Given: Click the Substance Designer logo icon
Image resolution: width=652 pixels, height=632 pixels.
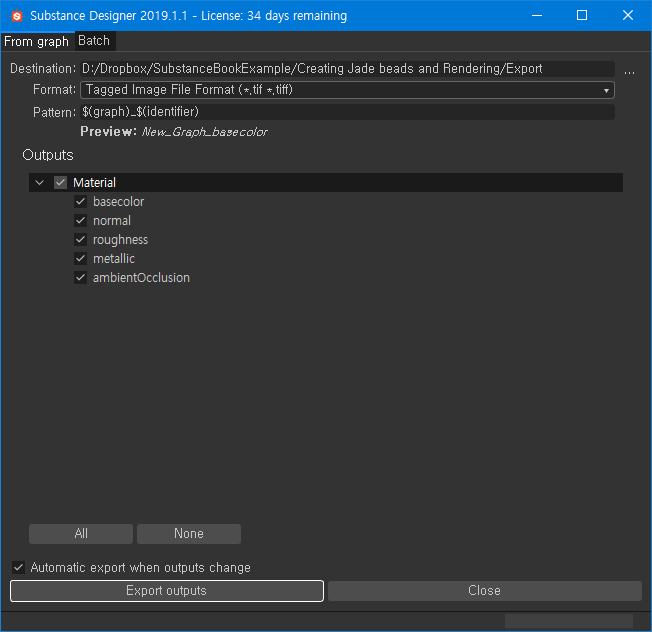Looking at the screenshot, I should [x=17, y=16].
